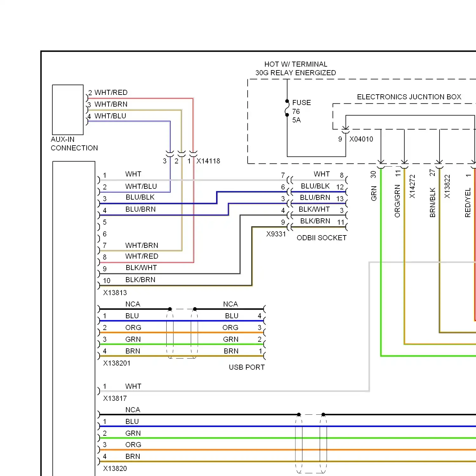Click vertical 'RED/YEL' wire label

(468, 202)
